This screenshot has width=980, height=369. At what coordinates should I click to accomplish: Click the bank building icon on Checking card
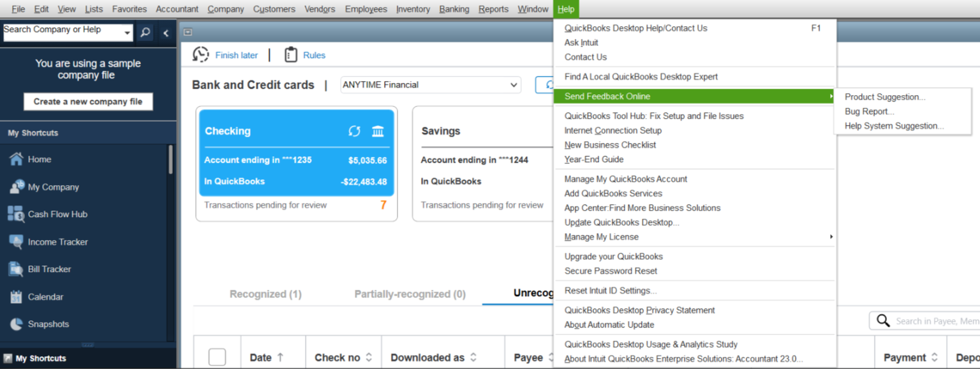point(378,131)
